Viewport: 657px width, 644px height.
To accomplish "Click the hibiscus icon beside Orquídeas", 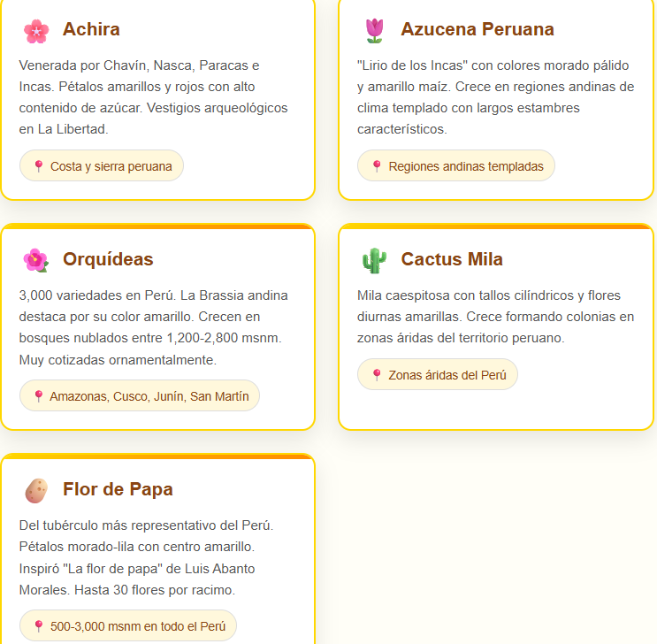I will pyautogui.click(x=36, y=260).
